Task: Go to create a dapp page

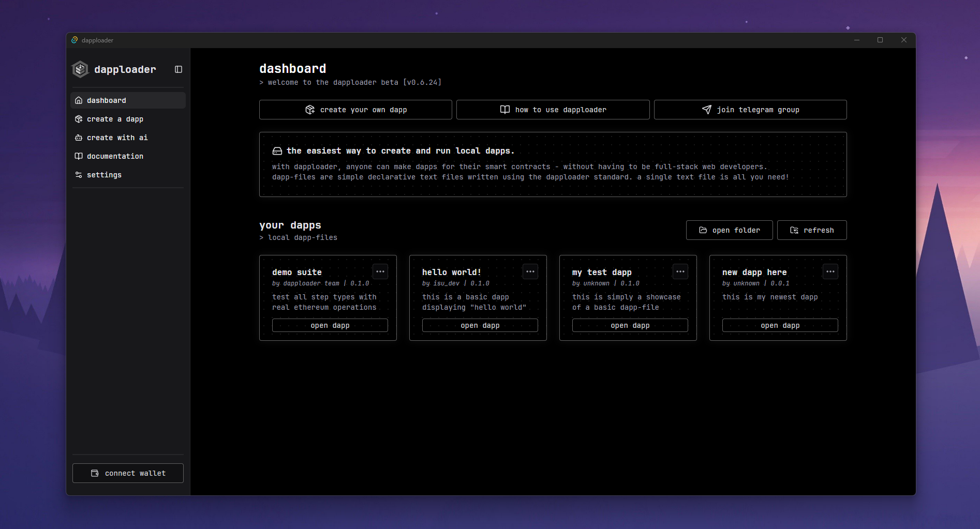Action: (x=128, y=119)
